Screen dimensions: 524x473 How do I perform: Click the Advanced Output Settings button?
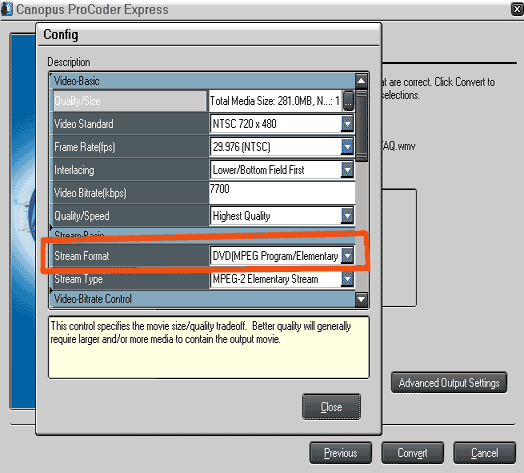[449, 382]
